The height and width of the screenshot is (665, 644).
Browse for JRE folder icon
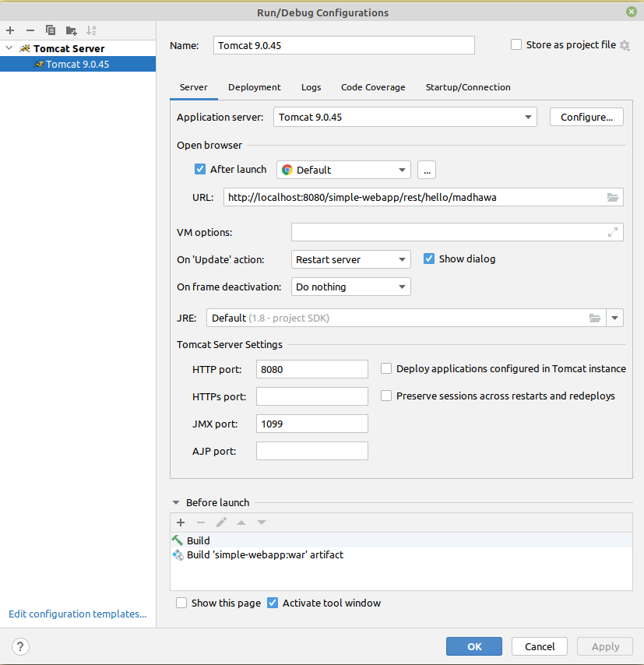[x=595, y=318]
